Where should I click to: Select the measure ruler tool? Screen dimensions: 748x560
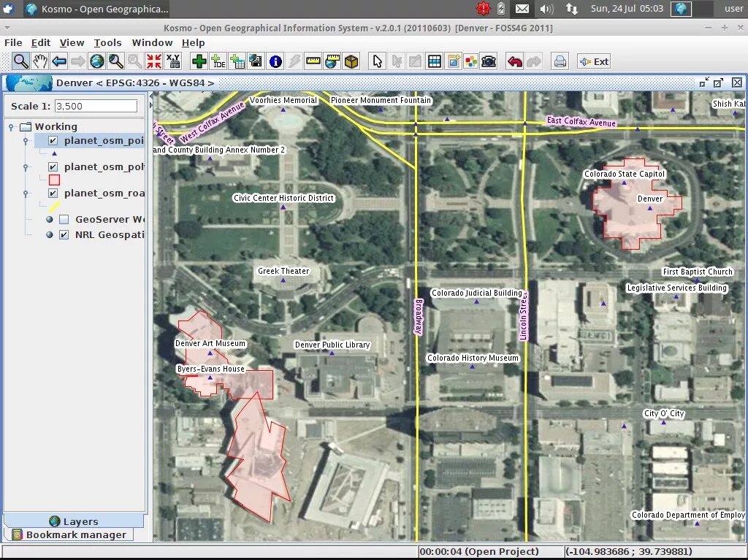(x=313, y=61)
